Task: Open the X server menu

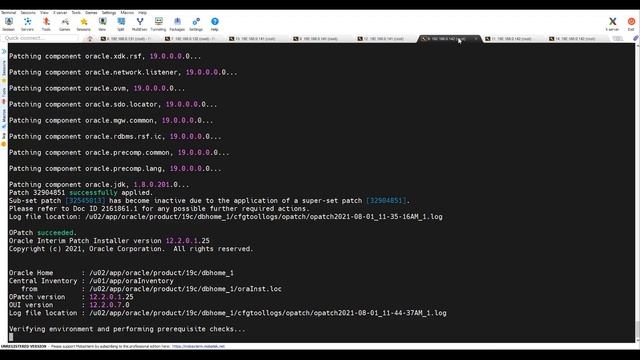Action: (x=60, y=13)
